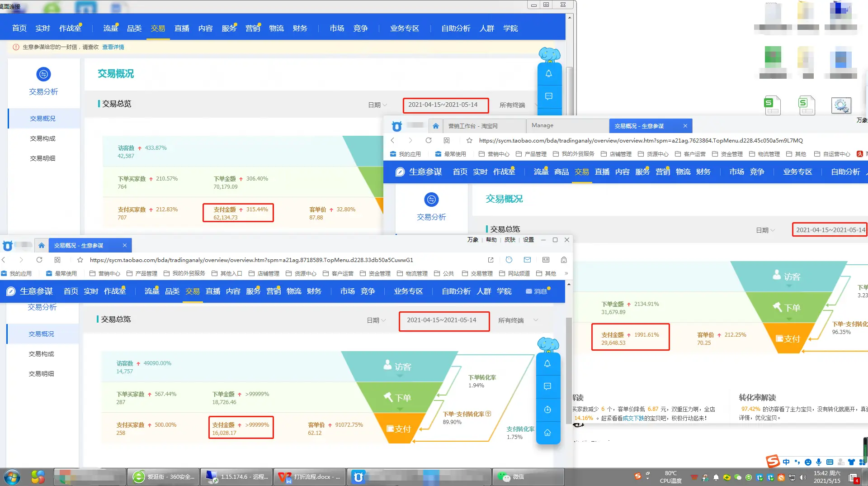
Task: Click 生意参谋 compass logo in the front window
Action: click(x=11, y=291)
